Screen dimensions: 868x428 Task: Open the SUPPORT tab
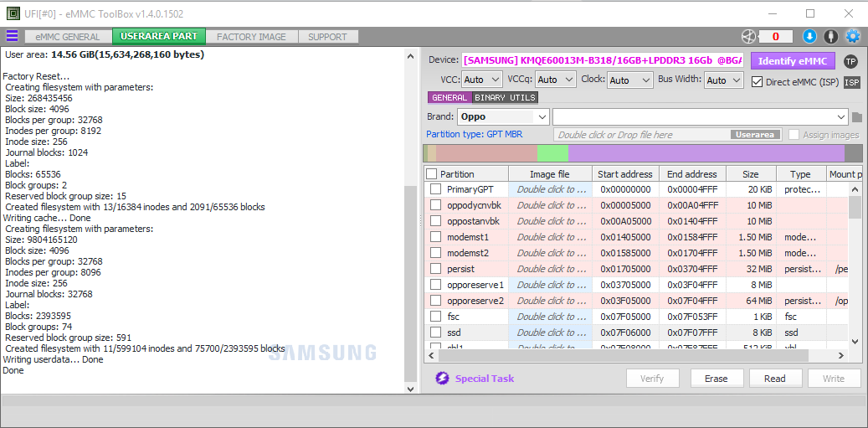[328, 37]
